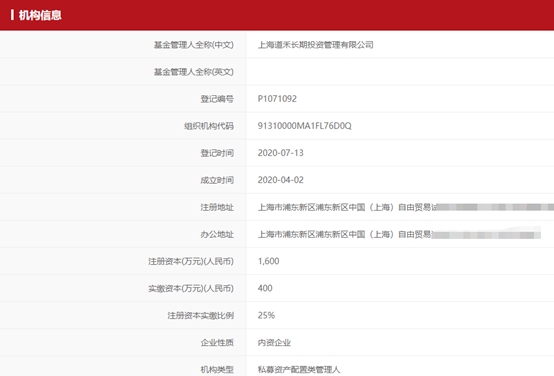Click the 登记时间 label
554x376 pixels.
(x=217, y=153)
